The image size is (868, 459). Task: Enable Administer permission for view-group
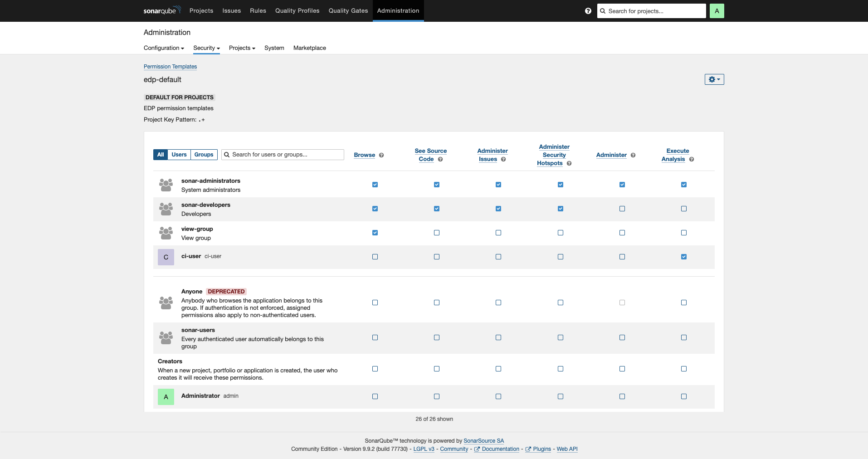[x=622, y=233]
